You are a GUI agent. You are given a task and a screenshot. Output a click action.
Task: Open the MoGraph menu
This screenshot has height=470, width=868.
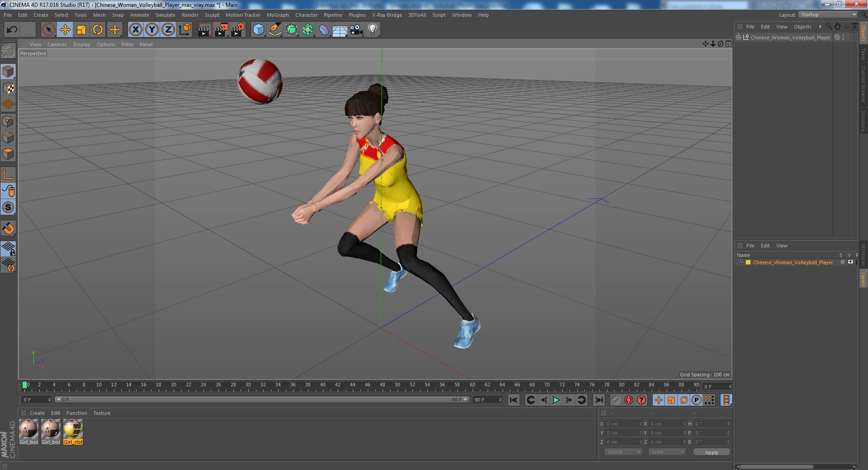(278, 15)
